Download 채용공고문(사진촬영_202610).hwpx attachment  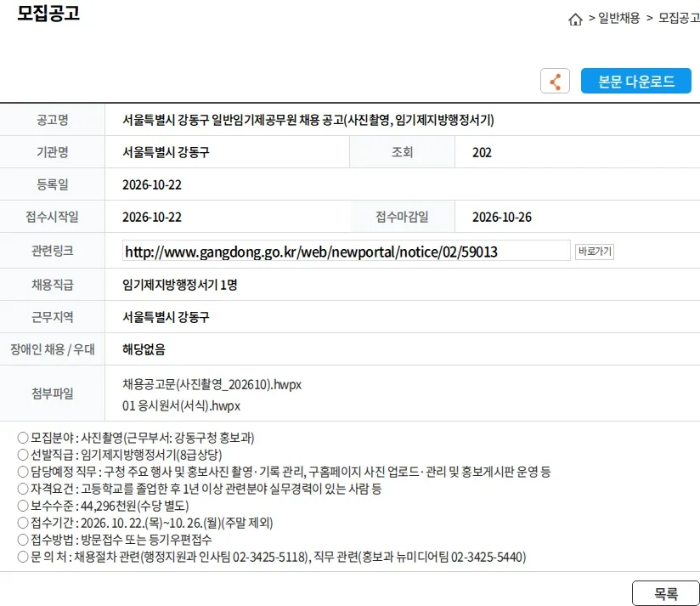[x=212, y=384]
